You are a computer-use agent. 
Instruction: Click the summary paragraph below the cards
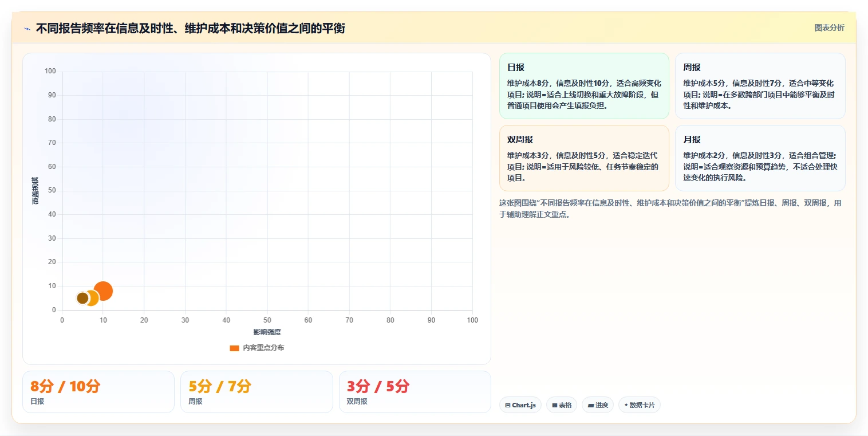[x=671, y=209]
